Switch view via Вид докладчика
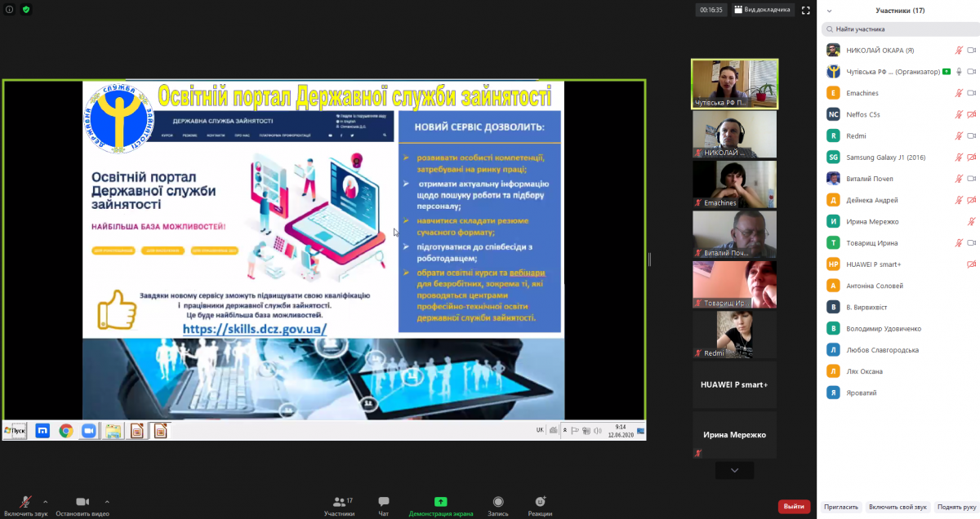The width and height of the screenshot is (980, 519). point(763,10)
